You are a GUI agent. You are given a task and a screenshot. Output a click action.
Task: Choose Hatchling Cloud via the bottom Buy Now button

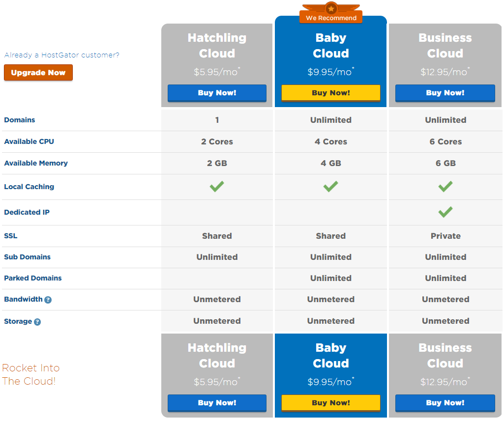(x=217, y=403)
